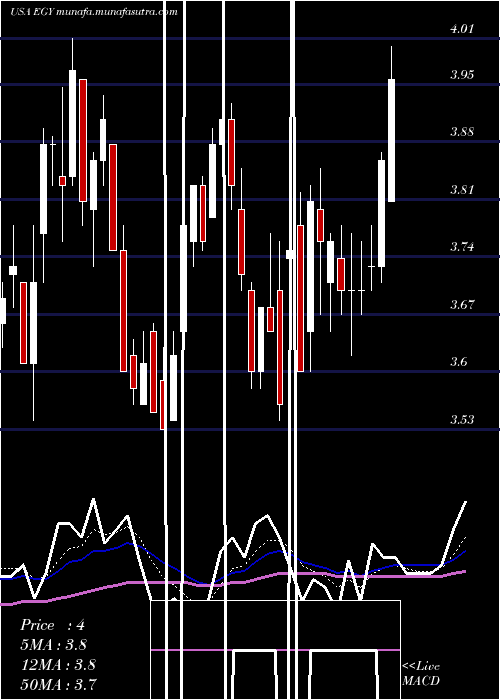
Task: Click the 50MA : 3.7 readout
Action: (58, 684)
